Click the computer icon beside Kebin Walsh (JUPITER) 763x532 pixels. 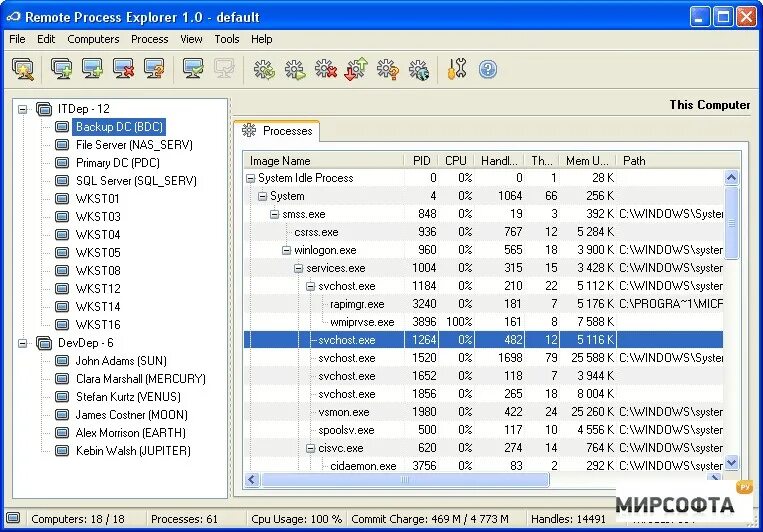[62, 451]
